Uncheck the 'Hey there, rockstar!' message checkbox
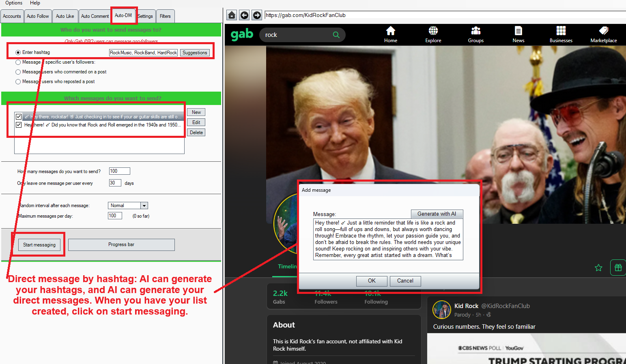Image resolution: width=626 pixels, height=364 pixels. point(19,117)
